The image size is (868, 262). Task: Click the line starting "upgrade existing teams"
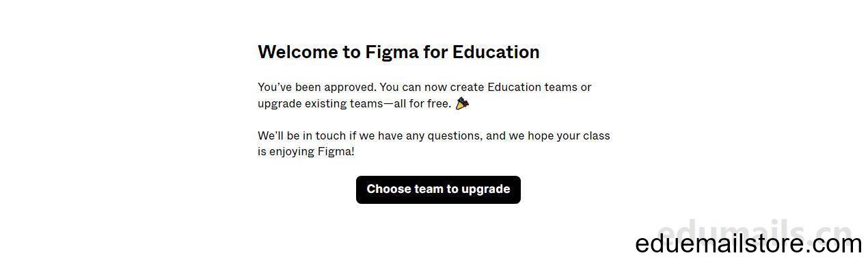(x=355, y=103)
